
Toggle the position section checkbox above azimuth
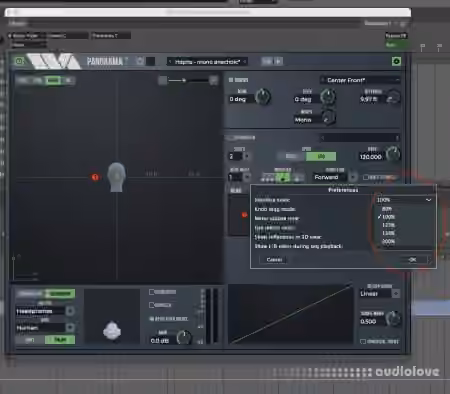pyautogui.click(x=231, y=80)
